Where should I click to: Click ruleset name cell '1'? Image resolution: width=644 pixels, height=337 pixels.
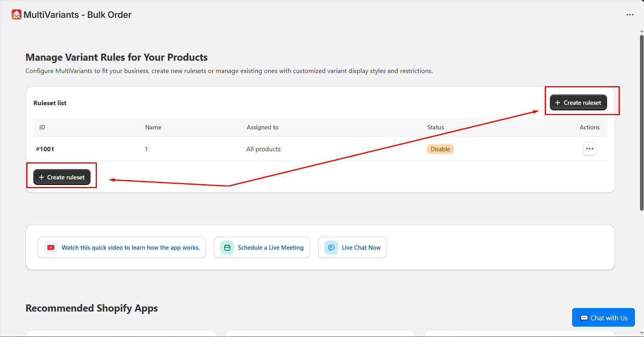(x=147, y=149)
